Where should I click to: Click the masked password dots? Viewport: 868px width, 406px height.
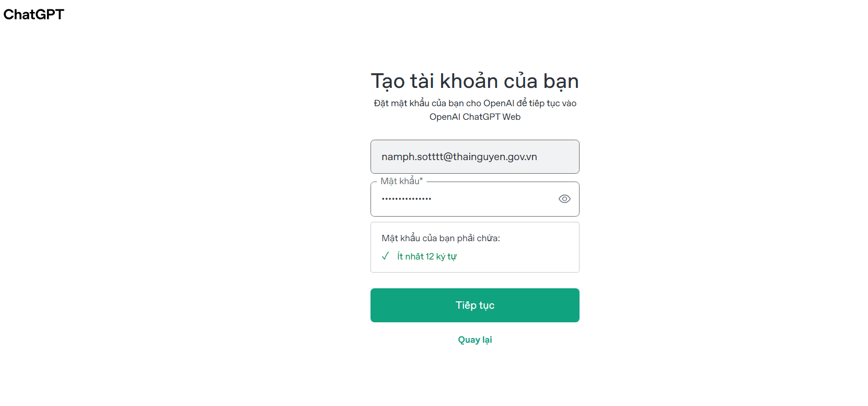[x=407, y=199]
